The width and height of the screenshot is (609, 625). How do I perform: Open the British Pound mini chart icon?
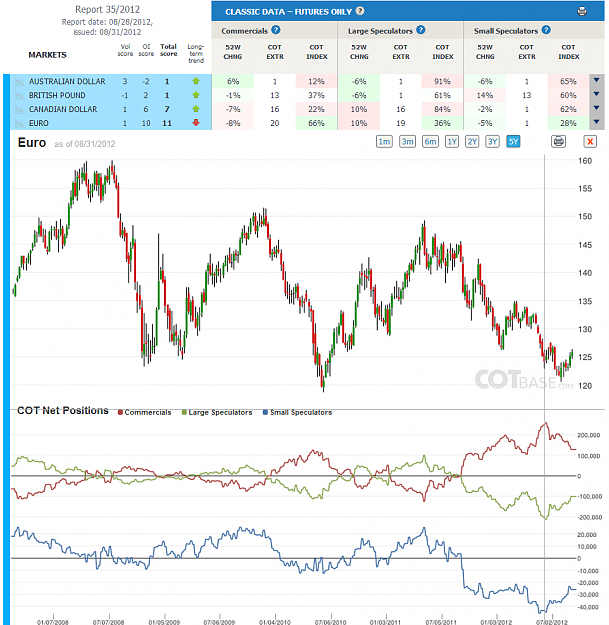(19, 96)
